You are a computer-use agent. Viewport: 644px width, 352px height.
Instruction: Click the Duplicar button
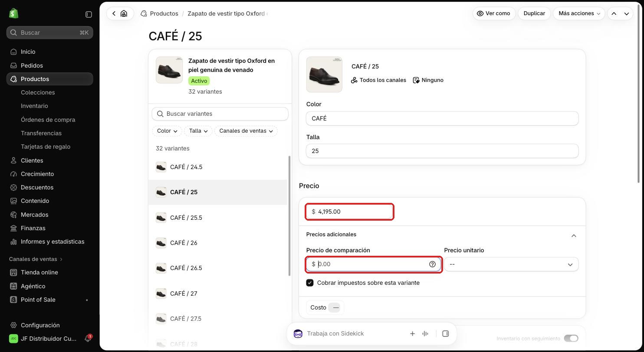point(534,13)
